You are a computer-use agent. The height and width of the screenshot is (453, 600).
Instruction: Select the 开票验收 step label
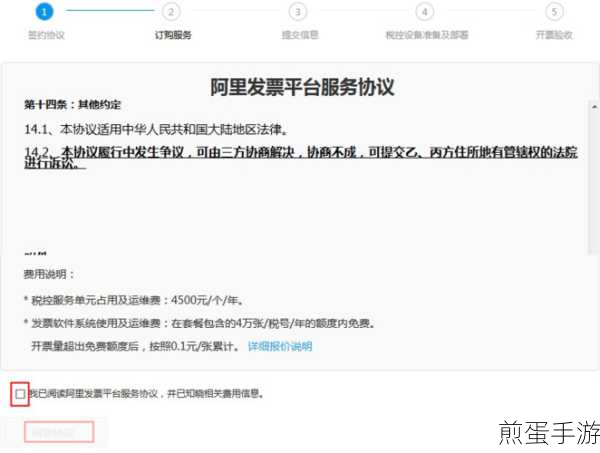tap(554, 35)
